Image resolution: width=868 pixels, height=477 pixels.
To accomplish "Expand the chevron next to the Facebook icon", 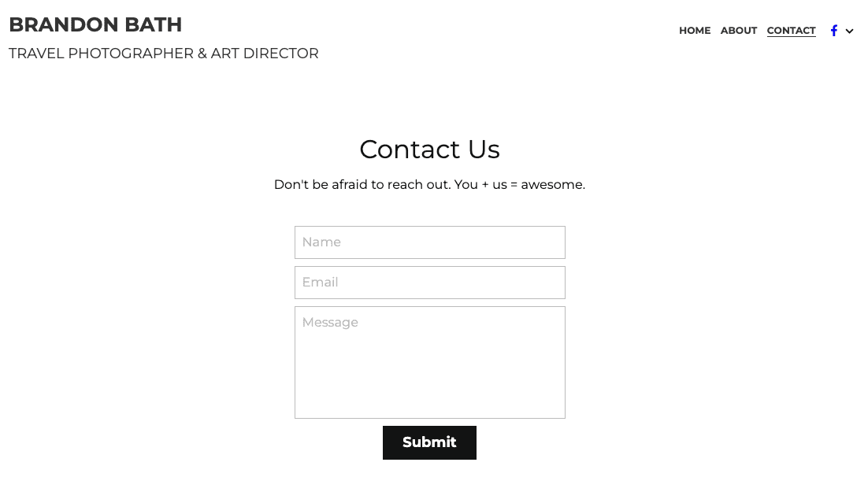I will click(x=850, y=31).
